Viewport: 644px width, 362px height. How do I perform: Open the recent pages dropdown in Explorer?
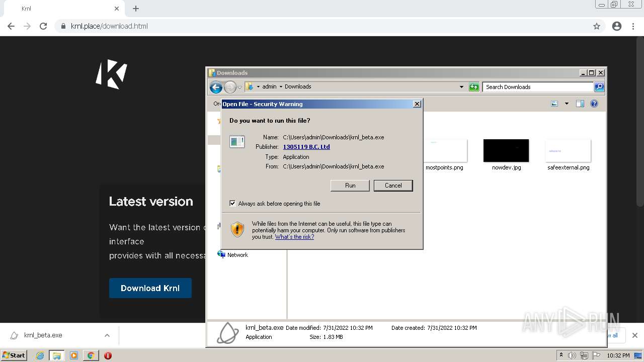[239, 87]
